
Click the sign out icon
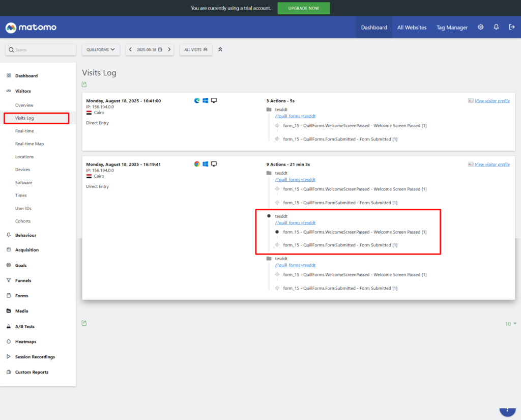[x=512, y=27]
